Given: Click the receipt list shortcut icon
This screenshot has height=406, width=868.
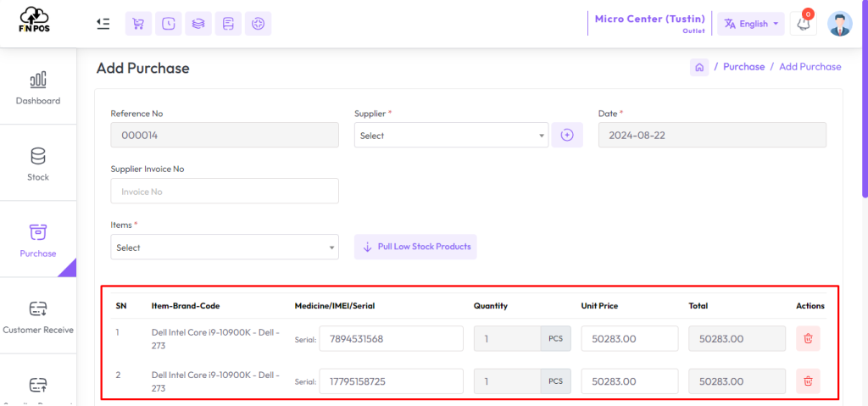Looking at the screenshot, I should [228, 24].
